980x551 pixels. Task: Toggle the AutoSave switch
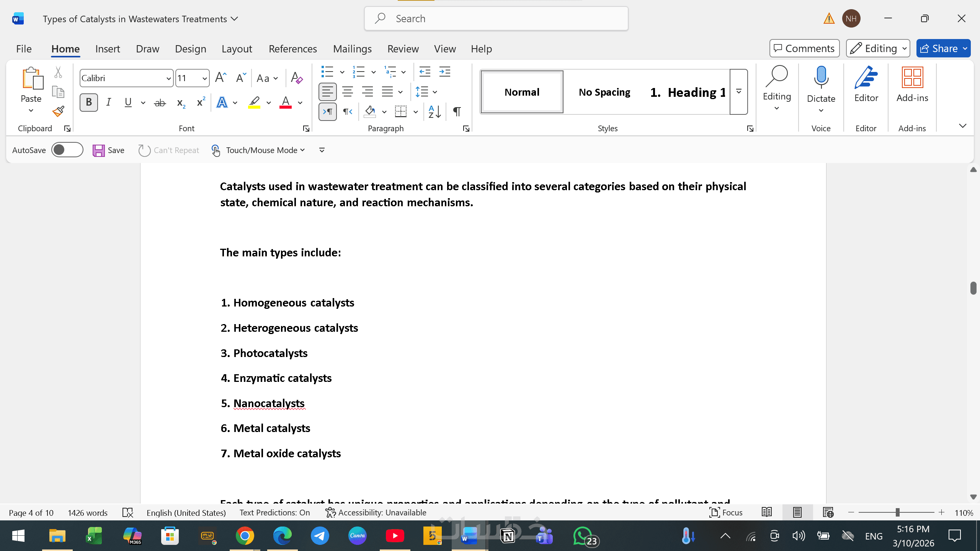pos(67,150)
